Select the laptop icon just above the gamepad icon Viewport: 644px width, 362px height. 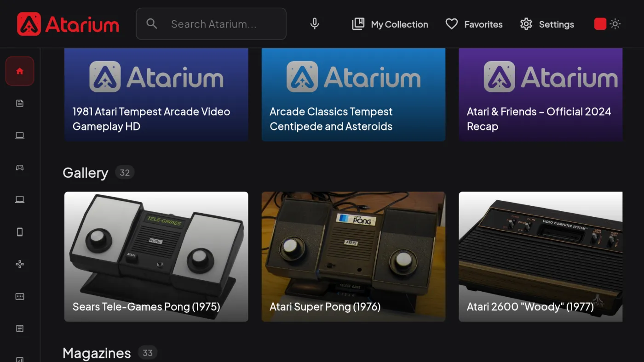[20, 136]
